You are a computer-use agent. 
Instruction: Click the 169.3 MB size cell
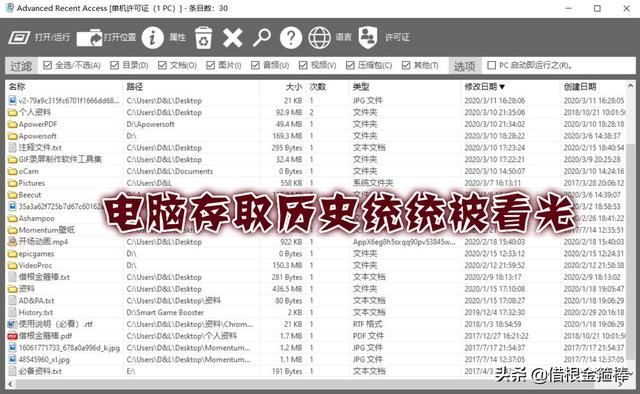[287, 136]
